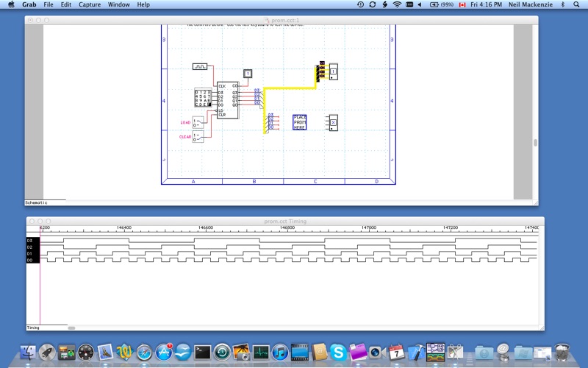Click the timing horizontal scrollbar thumb
This screenshot has height=368, width=588.
71,328
